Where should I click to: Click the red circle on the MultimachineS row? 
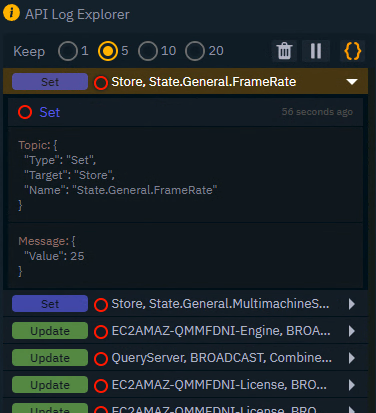coord(101,305)
